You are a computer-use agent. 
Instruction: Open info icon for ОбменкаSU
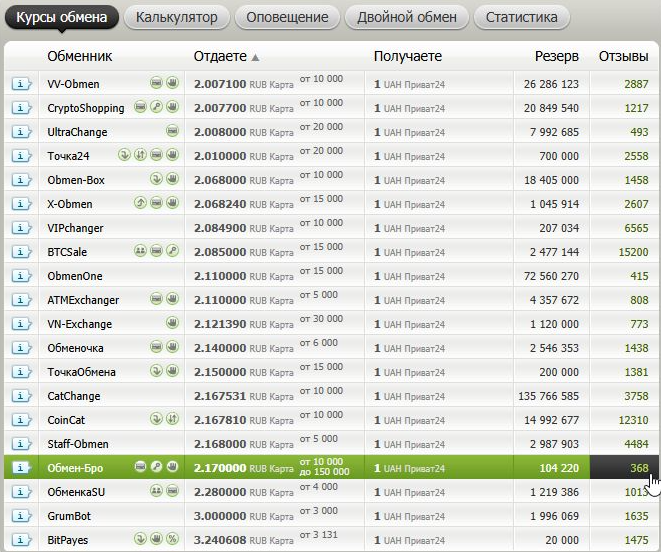pyautogui.click(x=21, y=492)
